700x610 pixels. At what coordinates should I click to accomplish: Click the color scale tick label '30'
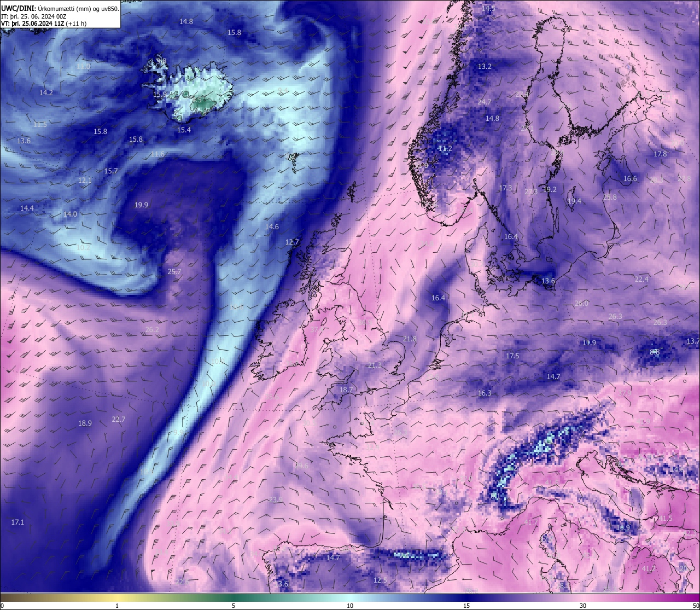(x=583, y=606)
